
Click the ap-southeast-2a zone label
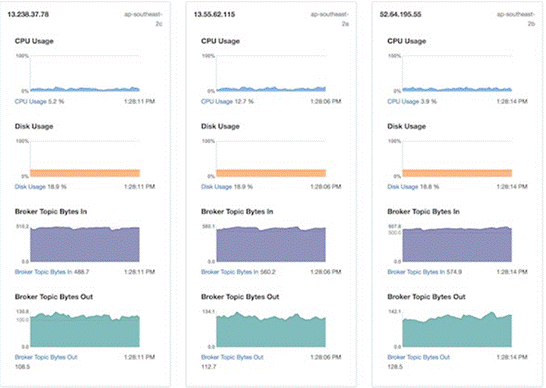pyautogui.click(x=330, y=19)
